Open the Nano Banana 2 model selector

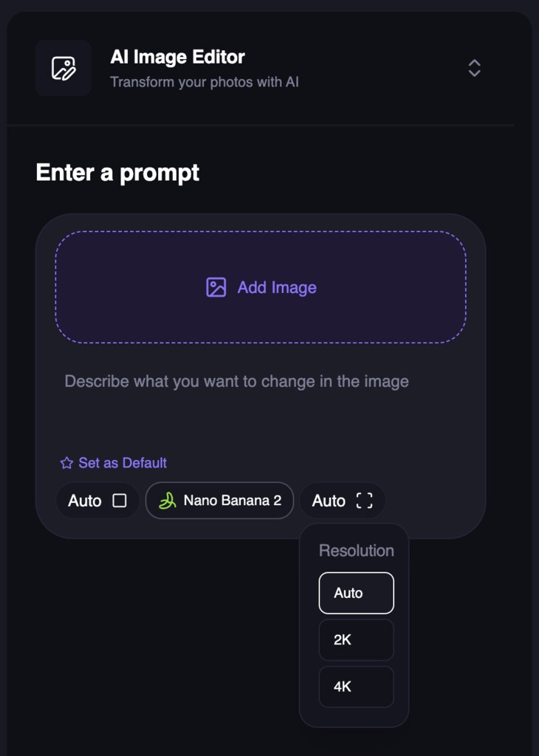tap(219, 501)
